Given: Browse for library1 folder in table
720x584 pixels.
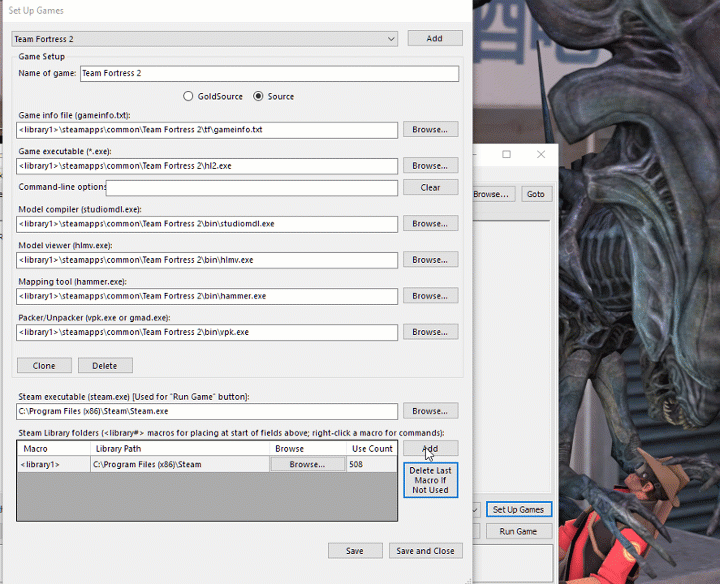Looking at the screenshot, I should coord(308,464).
